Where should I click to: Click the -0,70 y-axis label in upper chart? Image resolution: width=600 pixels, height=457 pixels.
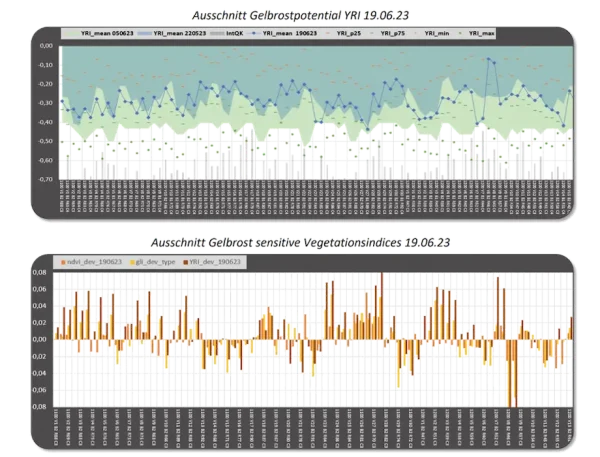[x=45, y=179]
